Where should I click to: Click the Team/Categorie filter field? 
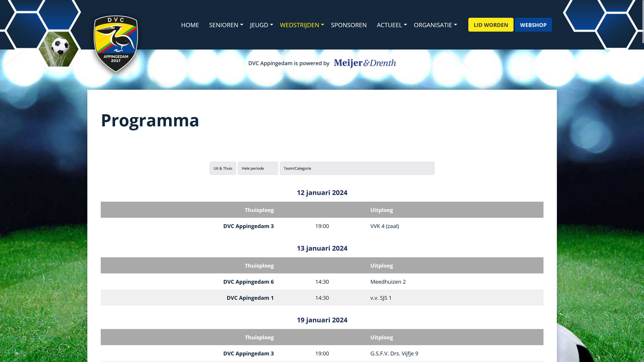pos(357,168)
